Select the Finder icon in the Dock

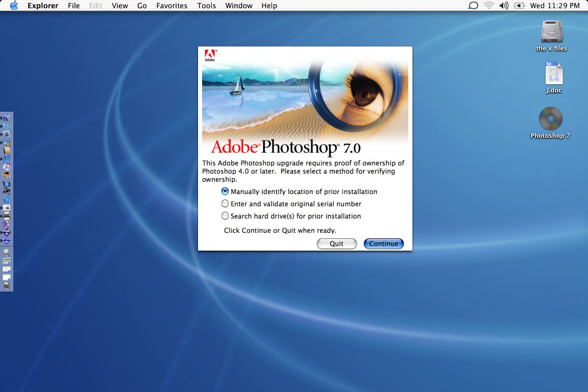pos(7,118)
